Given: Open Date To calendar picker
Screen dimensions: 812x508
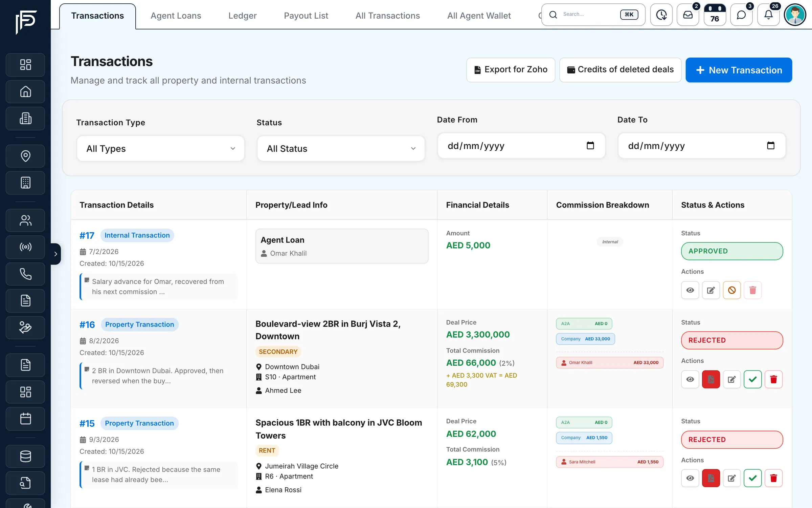Looking at the screenshot, I should (770, 146).
